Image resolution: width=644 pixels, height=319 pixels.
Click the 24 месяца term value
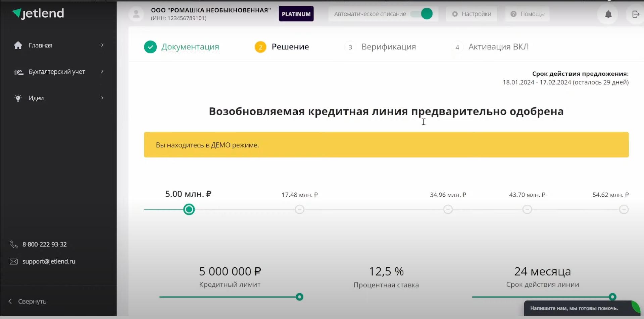[542, 271]
